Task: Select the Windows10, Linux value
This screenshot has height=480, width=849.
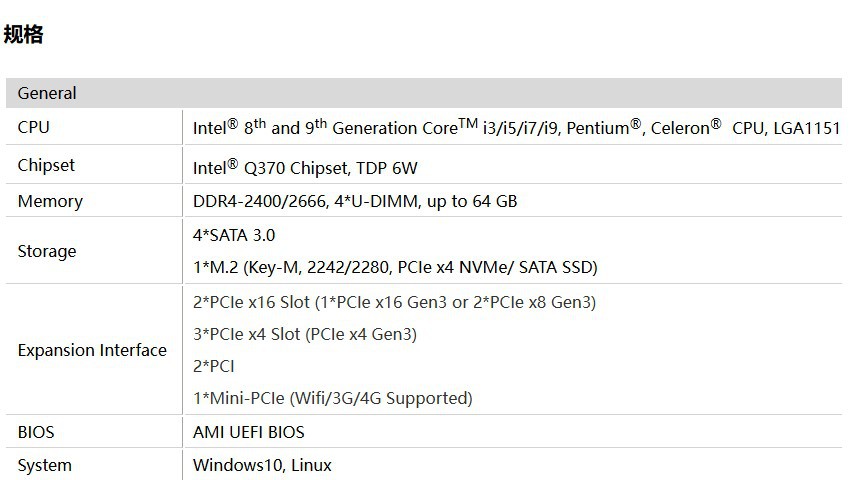Action: click(x=262, y=465)
